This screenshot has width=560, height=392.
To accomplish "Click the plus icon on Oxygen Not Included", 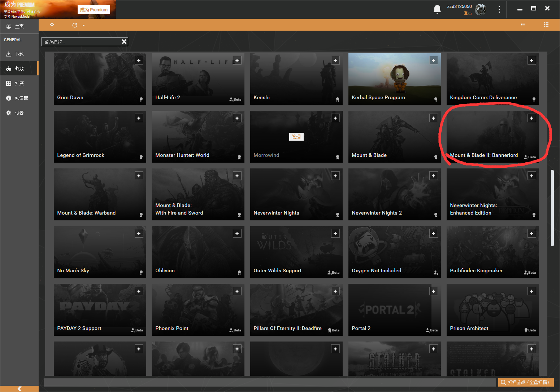I will [434, 234].
